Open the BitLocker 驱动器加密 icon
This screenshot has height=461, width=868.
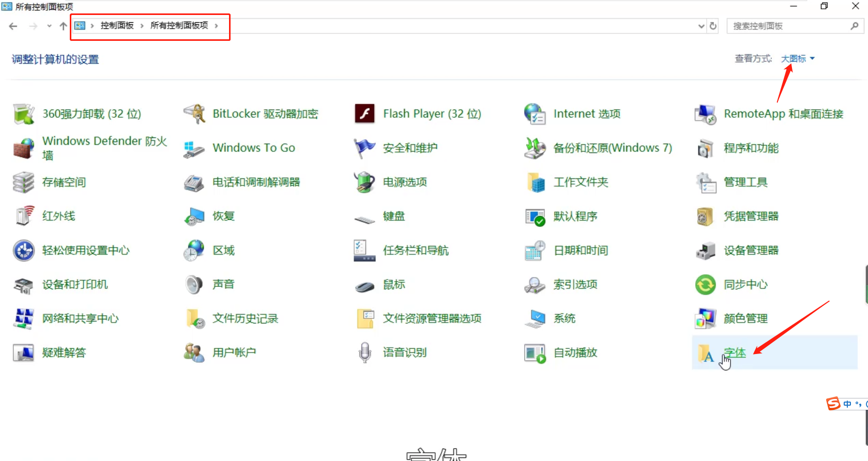194,114
